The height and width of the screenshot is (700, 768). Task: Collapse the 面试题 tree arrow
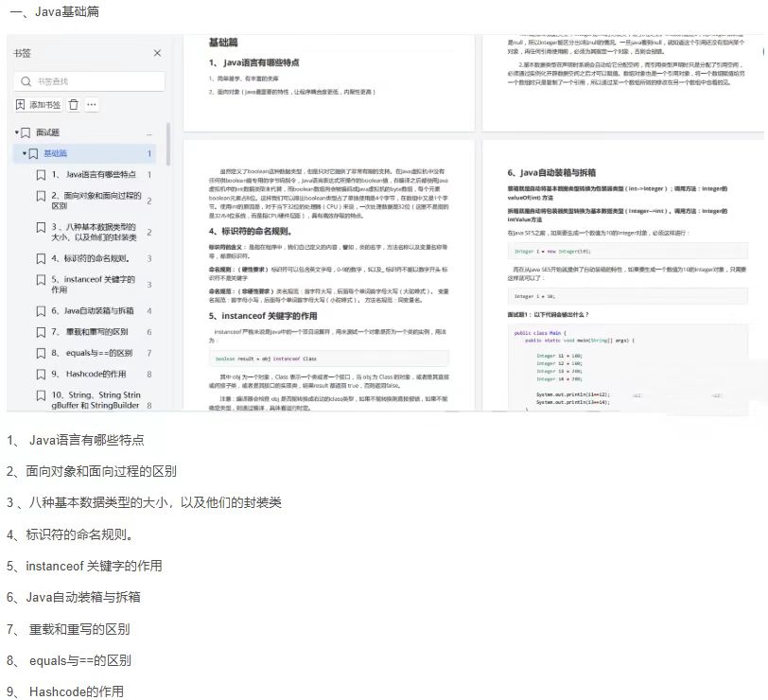point(17,132)
